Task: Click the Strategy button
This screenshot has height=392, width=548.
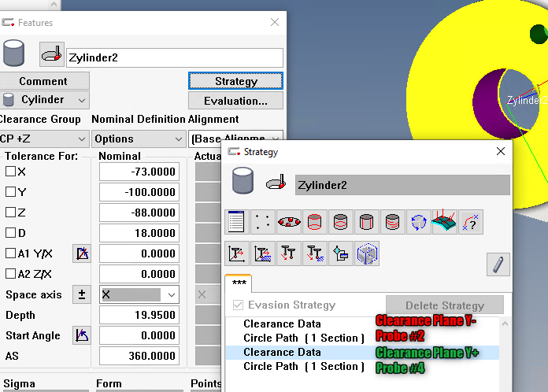Action: (x=235, y=81)
